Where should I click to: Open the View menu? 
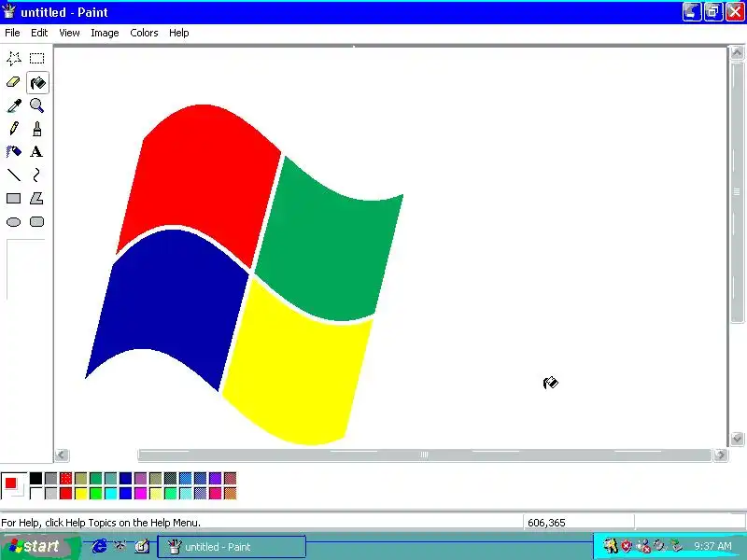[x=69, y=33]
